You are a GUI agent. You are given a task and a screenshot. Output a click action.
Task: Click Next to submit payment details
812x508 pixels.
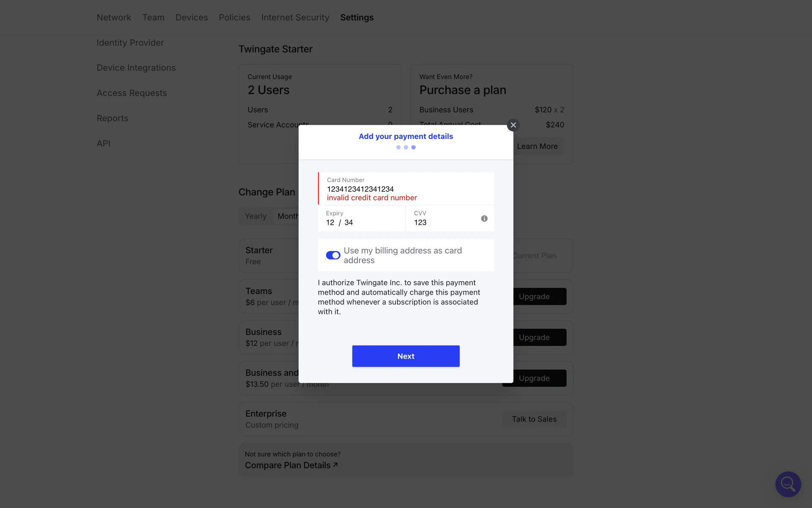[x=406, y=356]
